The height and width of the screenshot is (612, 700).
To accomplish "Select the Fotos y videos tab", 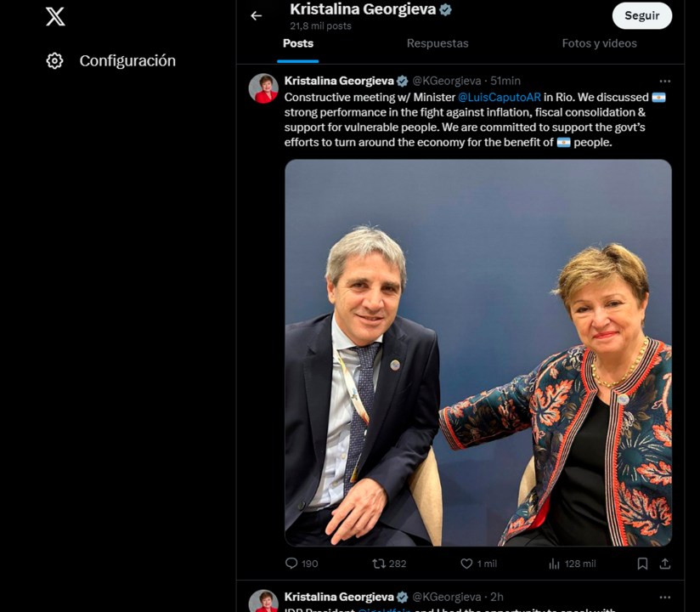I will pos(599,43).
